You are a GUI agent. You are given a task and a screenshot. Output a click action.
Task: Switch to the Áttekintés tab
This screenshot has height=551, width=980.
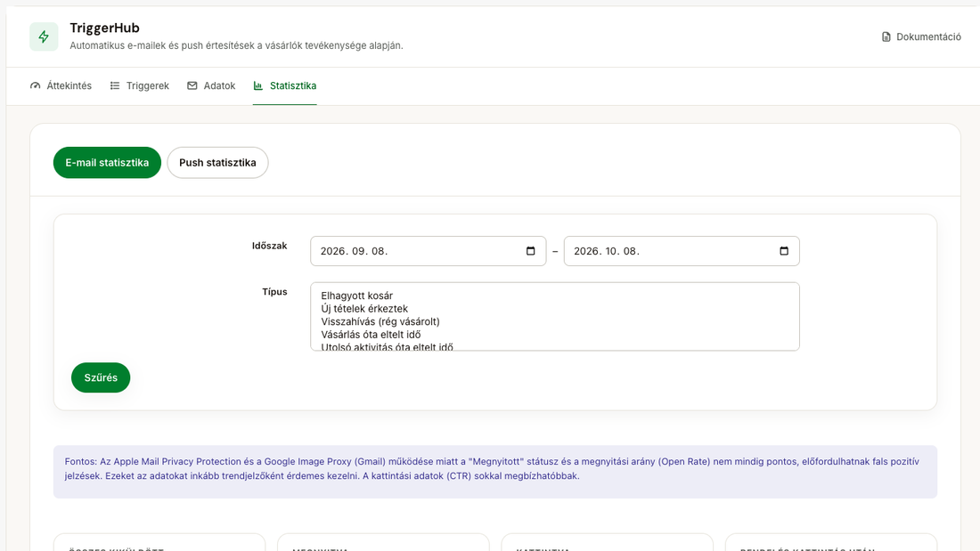(61, 85)
